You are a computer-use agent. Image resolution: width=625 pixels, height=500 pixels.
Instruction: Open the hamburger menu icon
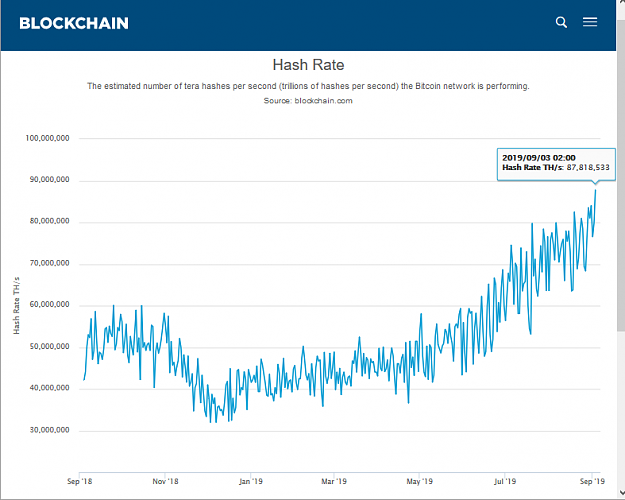[590, 22]
